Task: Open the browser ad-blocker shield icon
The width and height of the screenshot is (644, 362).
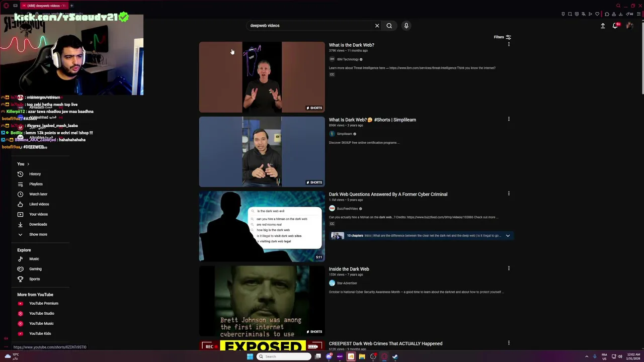Action: click(x=577, y=14)
